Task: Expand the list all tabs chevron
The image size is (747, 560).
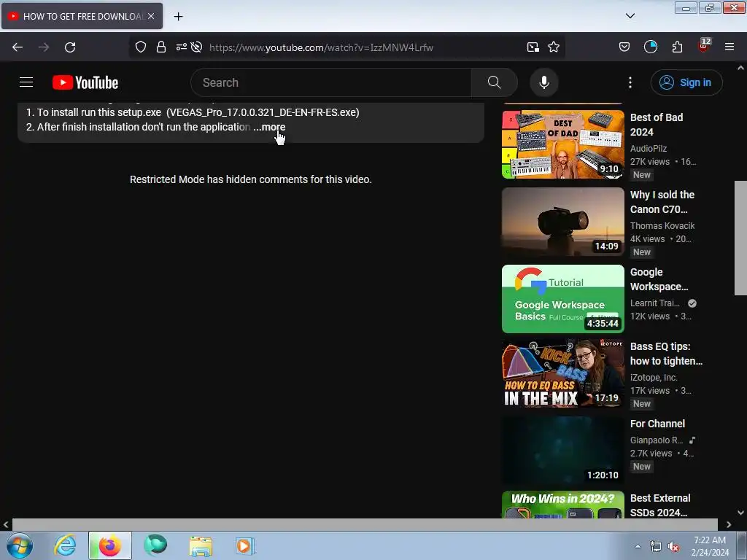Action: (630, 16)
